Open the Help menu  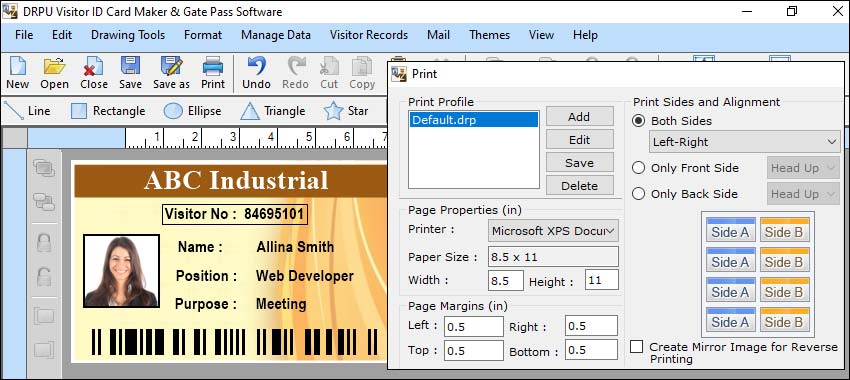click(x=585, y=35)
